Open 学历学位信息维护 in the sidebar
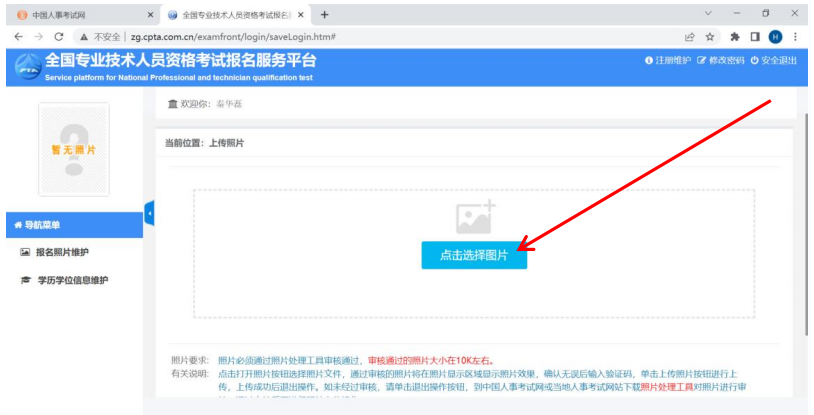 tap(71, 281)
